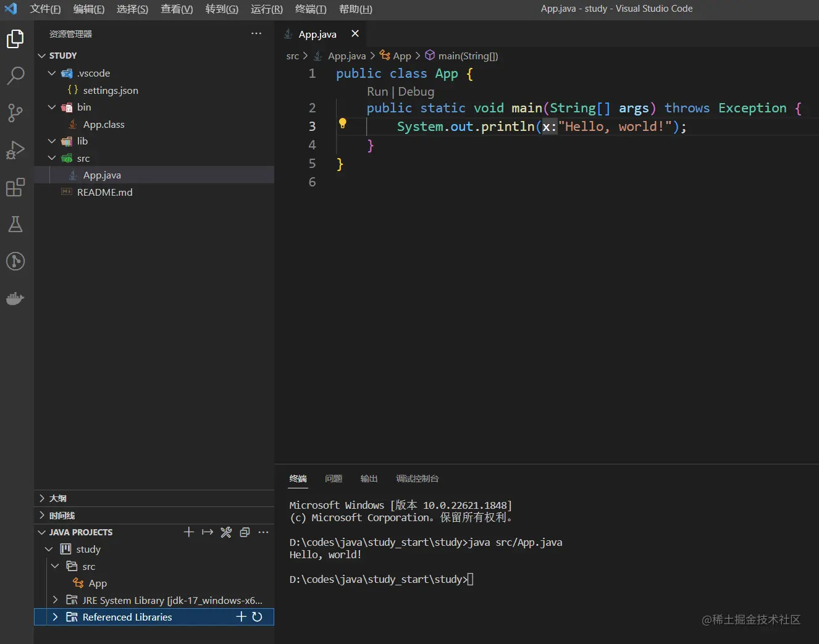Expand the JRE System Library node

(x=55, y=600)
